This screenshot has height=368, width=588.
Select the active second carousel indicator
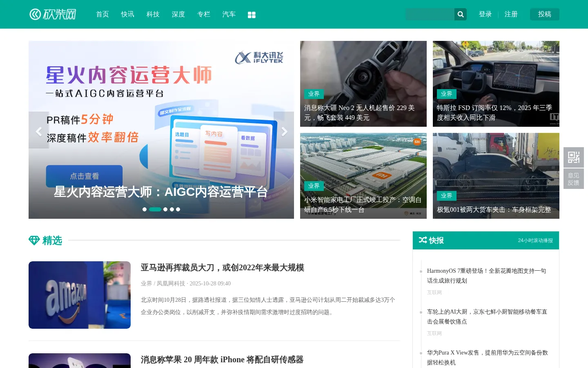tap(155, 209)
